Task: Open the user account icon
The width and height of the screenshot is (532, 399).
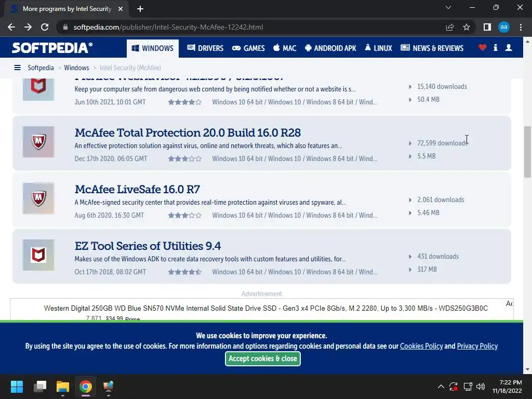Action: [509, 48]
